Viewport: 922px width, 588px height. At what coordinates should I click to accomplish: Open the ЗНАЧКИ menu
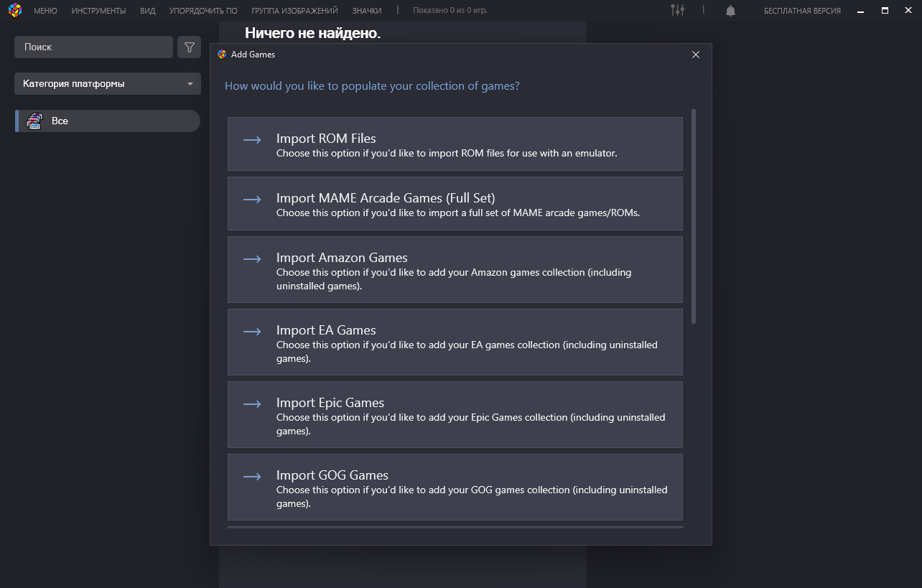(367, 11)
